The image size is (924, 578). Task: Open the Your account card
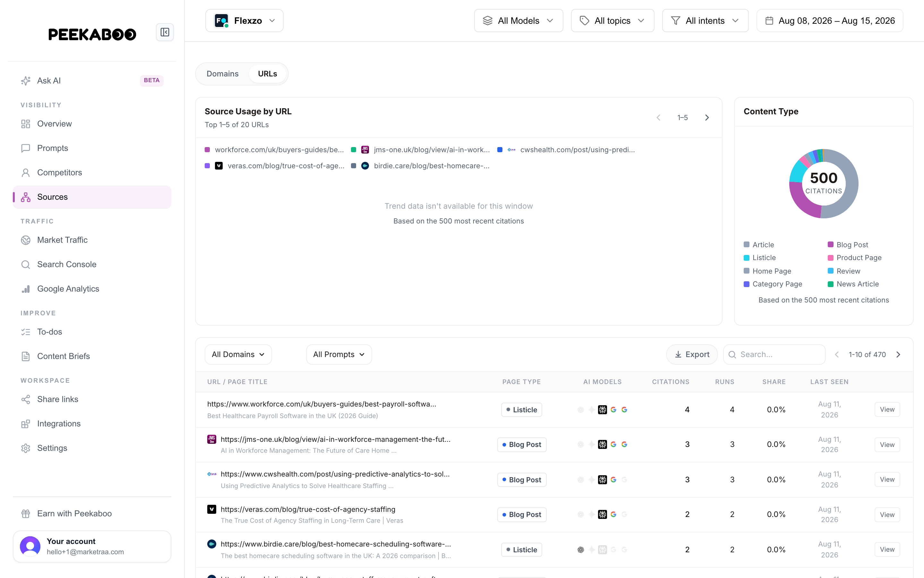tap(92, 547)
